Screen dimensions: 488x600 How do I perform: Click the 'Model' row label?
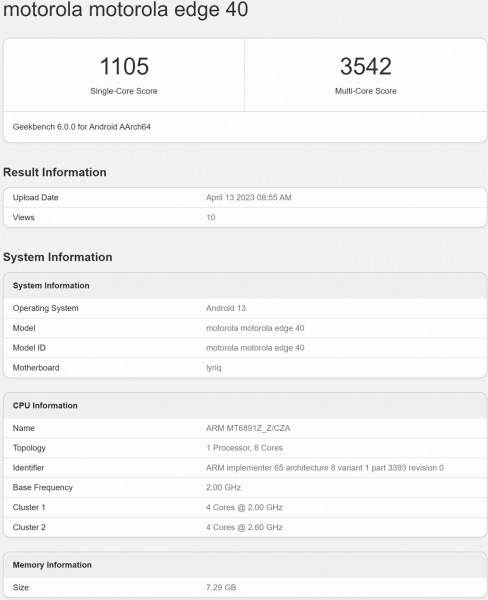24,328
